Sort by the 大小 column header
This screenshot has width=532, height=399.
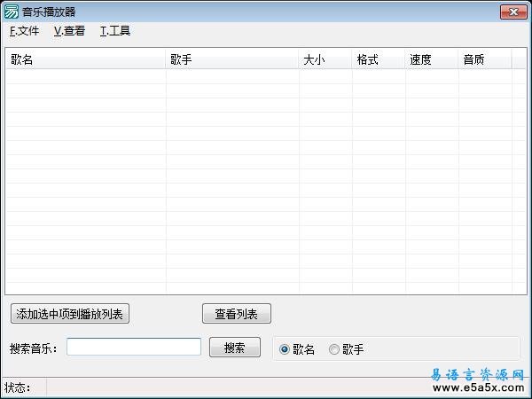[325, 59]
